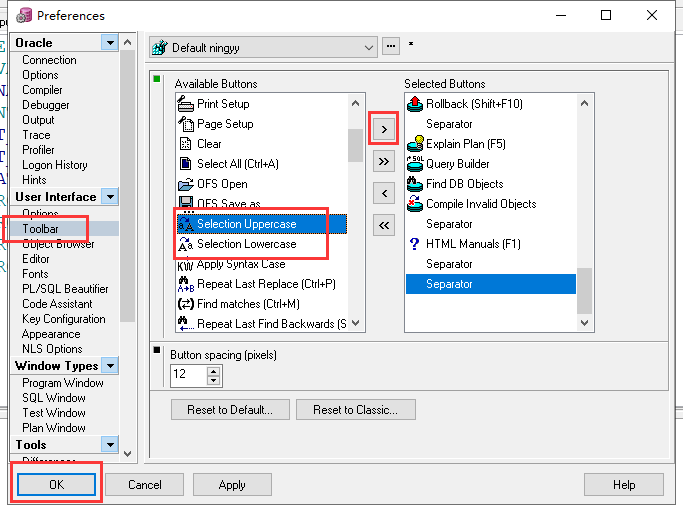The image size is (683, 512).
Task: Collapse the Window Types section arrow
Action: (x=110, y=366)
